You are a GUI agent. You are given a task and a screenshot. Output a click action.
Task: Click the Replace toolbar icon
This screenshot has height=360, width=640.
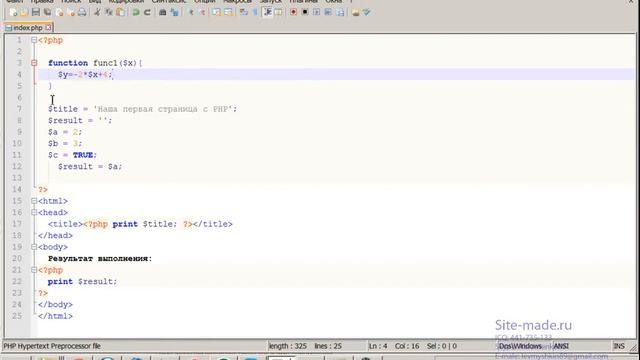pyautogui.click(x=175, y=12)
